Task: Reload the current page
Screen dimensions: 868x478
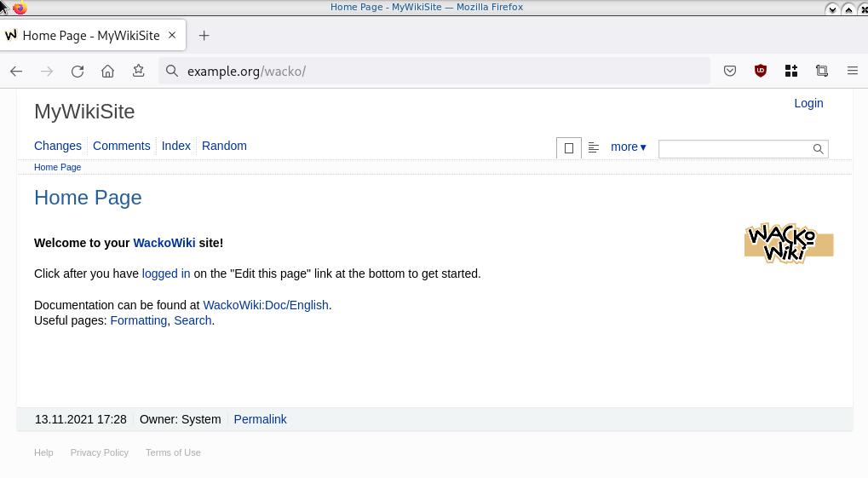Action: pos(78,72)
